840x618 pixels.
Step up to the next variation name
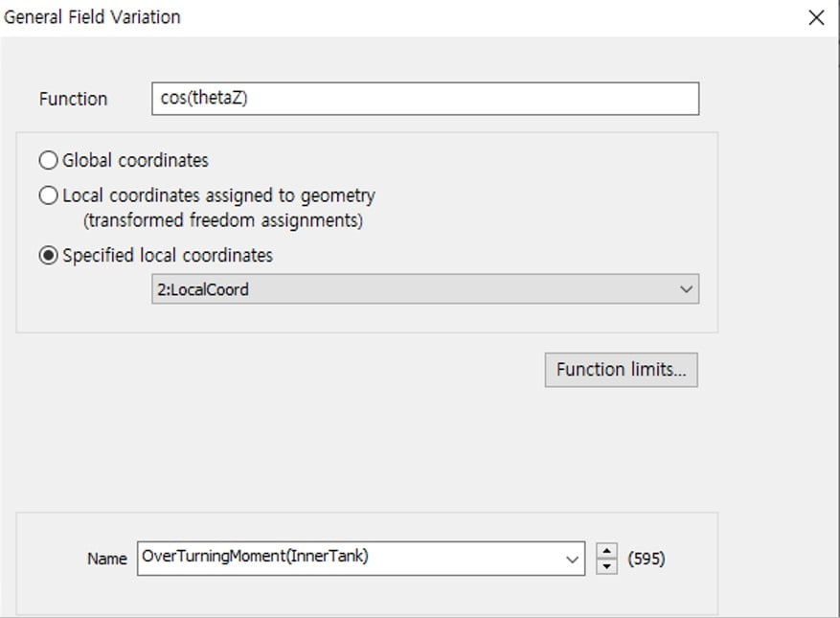[605, 551]
